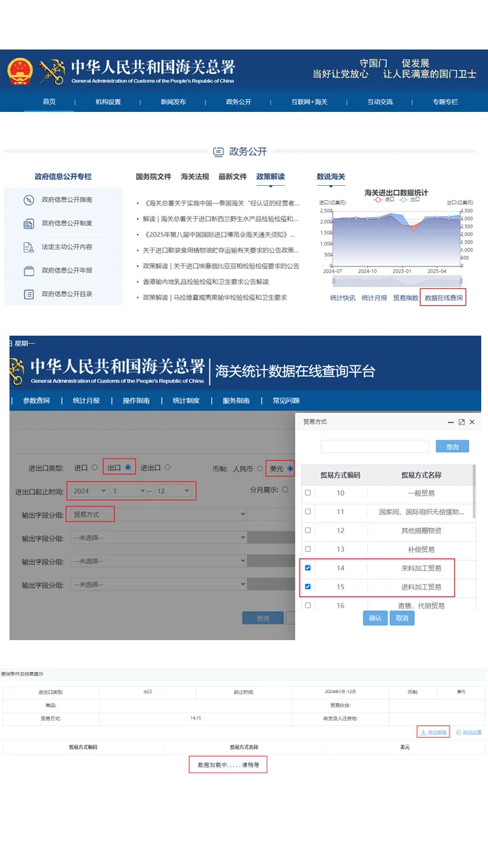
Task: Uncheck trade mode 15 进料加工贸易 checkbox
Action: [x=308, y=587]
